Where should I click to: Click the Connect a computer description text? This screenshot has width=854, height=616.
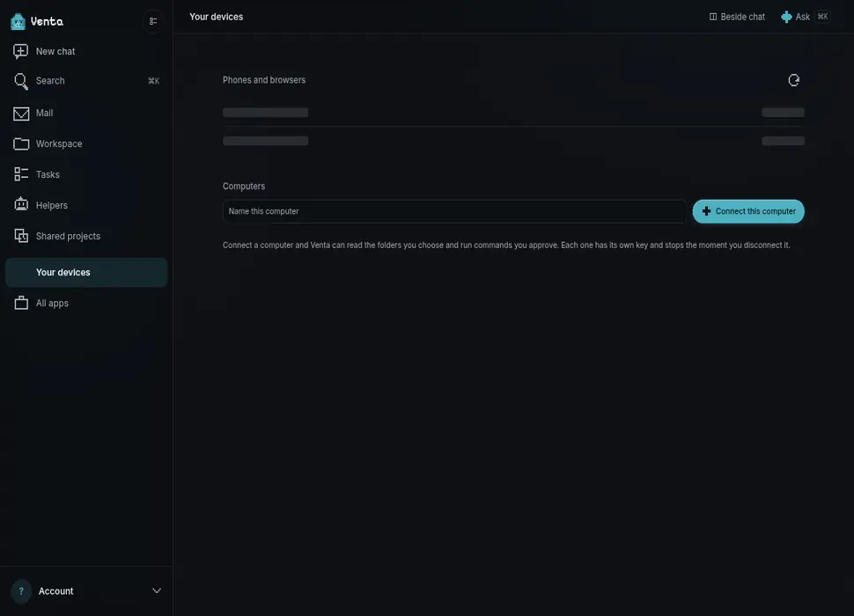506,245
